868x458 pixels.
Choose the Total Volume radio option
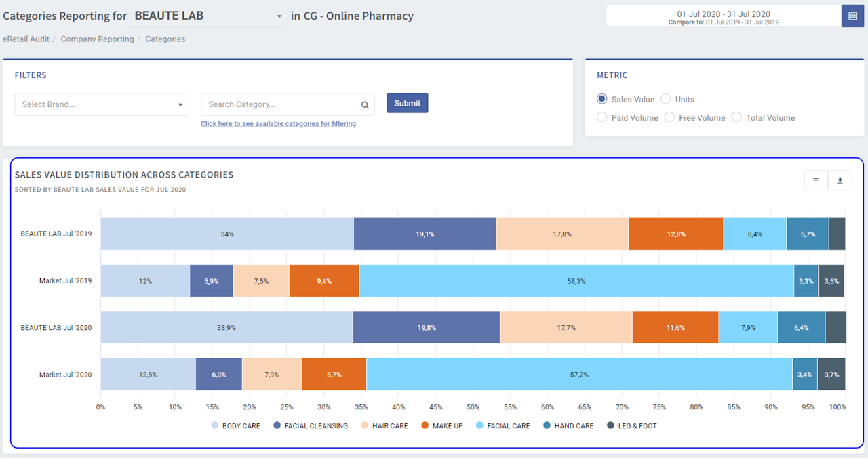click(x=736, y=117)
